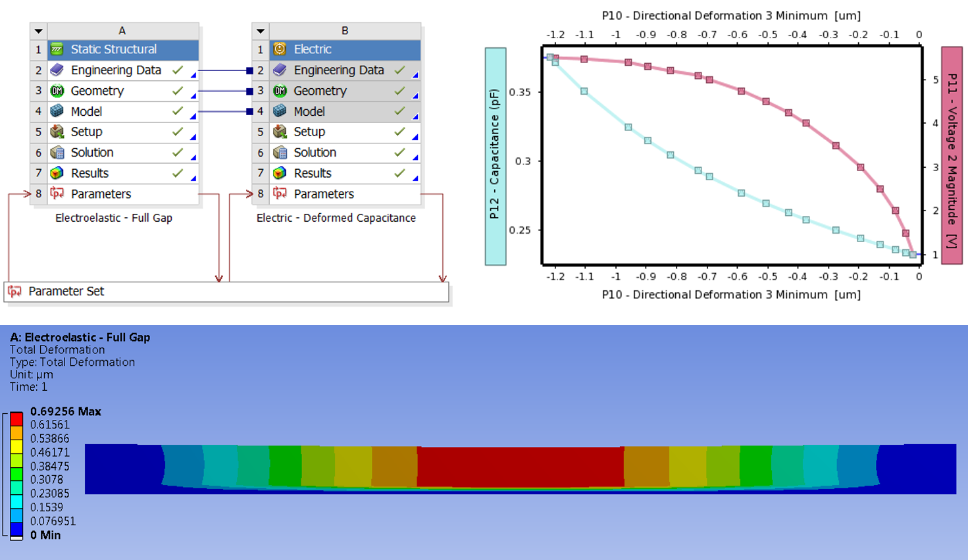
Task: Click blue corner triangle on system B Results
Action: click(415, 178)
